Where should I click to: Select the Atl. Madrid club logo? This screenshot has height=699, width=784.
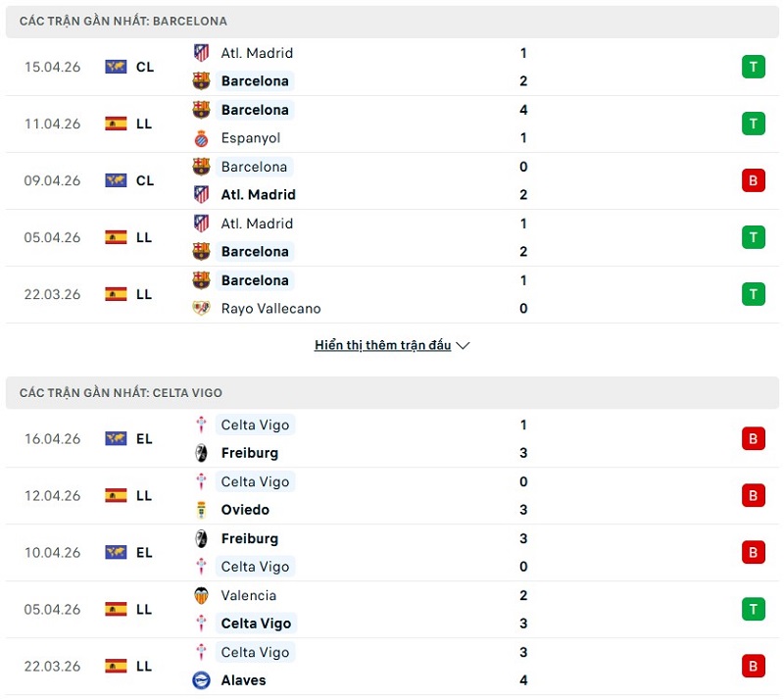[201, 53]
